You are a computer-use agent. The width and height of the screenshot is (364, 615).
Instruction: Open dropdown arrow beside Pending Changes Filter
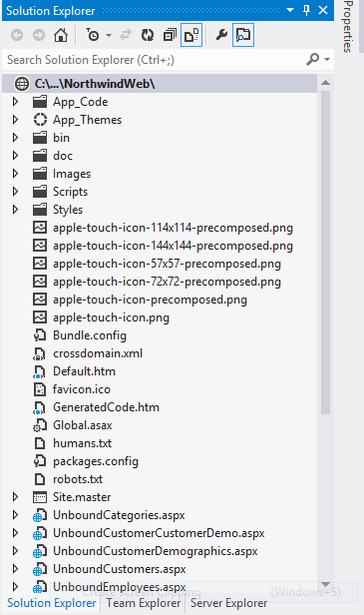click(109, 36)
